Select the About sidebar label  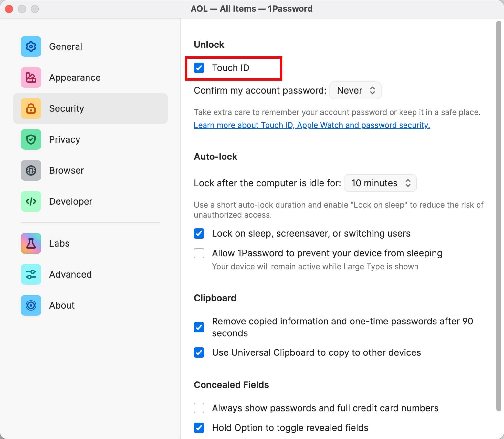(62, 305)
